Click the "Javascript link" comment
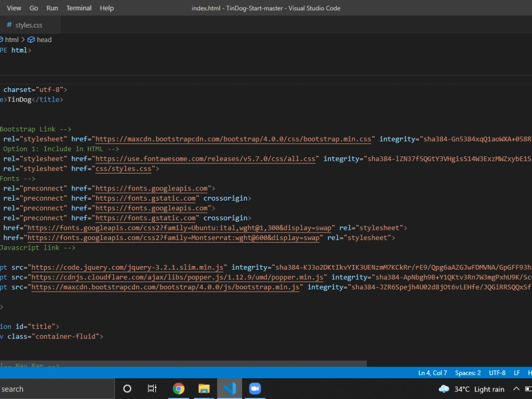This screenshot has width=532, height=399. (x=37, y=248)
